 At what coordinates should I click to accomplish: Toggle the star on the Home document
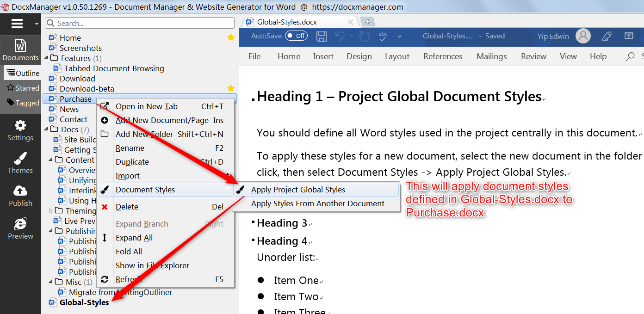(x=231, y=37)
